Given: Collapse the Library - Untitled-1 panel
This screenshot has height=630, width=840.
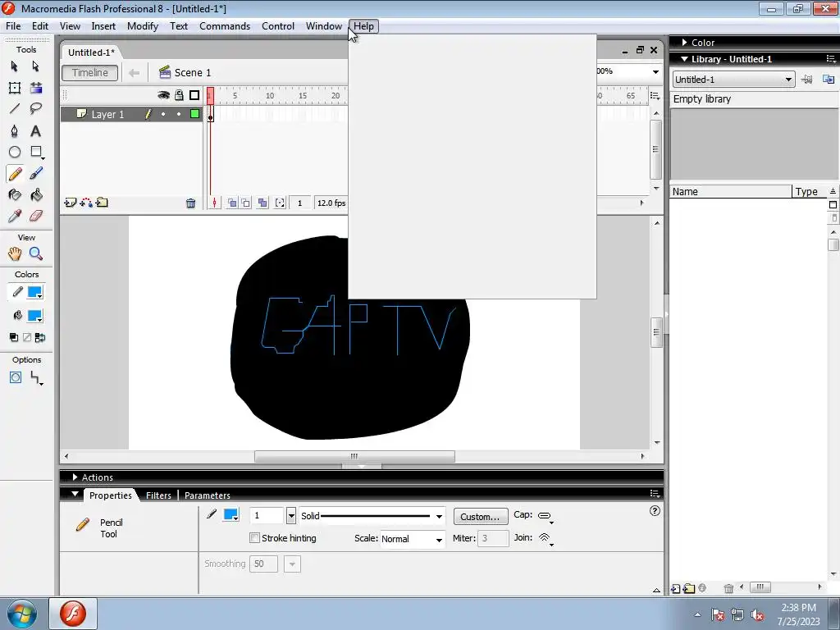Looking at the screenshot, I should (685, 59).
